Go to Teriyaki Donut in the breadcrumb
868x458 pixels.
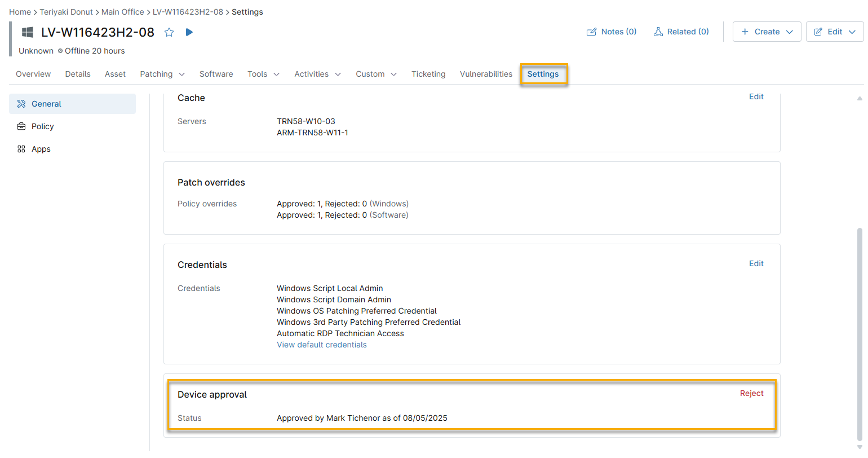[66, 12]
